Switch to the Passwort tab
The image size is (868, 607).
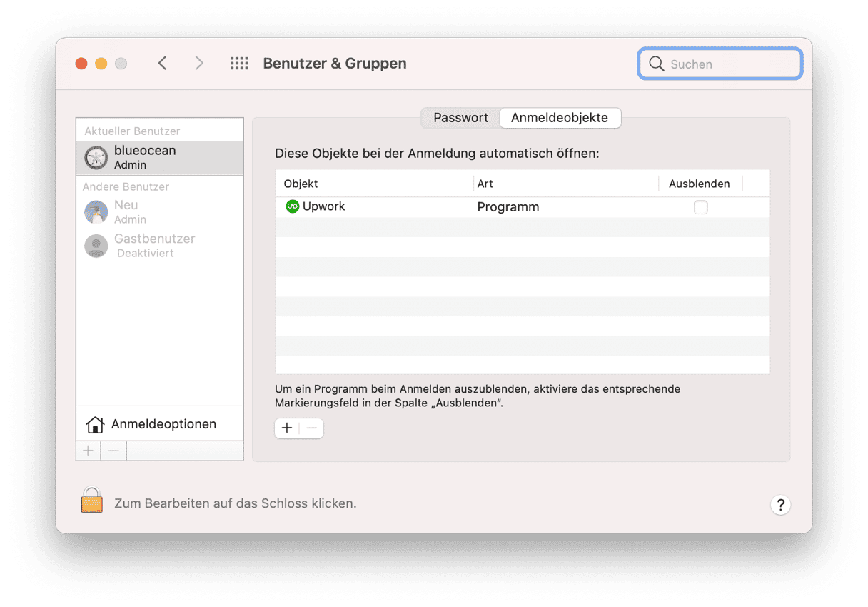pyautogui.click(x=460, y=118)
